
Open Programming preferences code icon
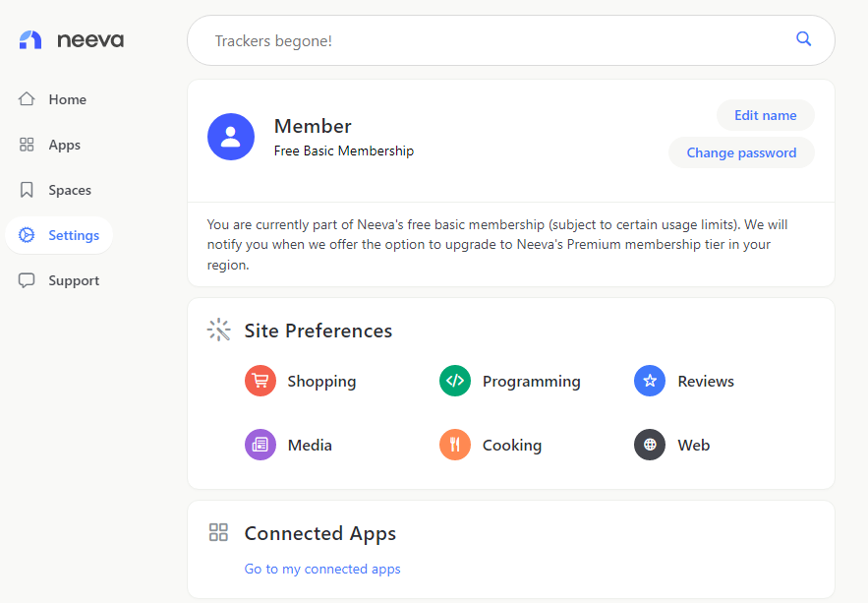(x=455, y=381)
